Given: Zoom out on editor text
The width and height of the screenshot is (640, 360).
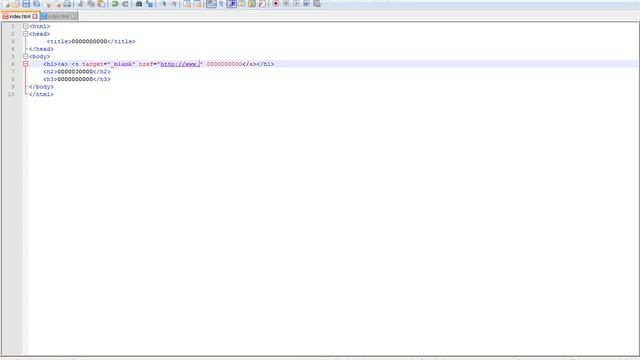Looking at the screenshot, I should 173,4.
